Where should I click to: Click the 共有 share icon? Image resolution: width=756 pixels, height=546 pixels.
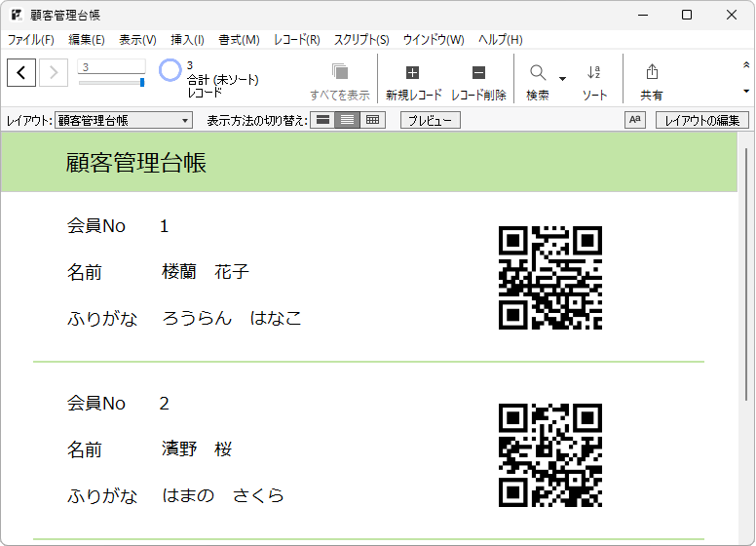pyautogui.click(x=652, y=71)
